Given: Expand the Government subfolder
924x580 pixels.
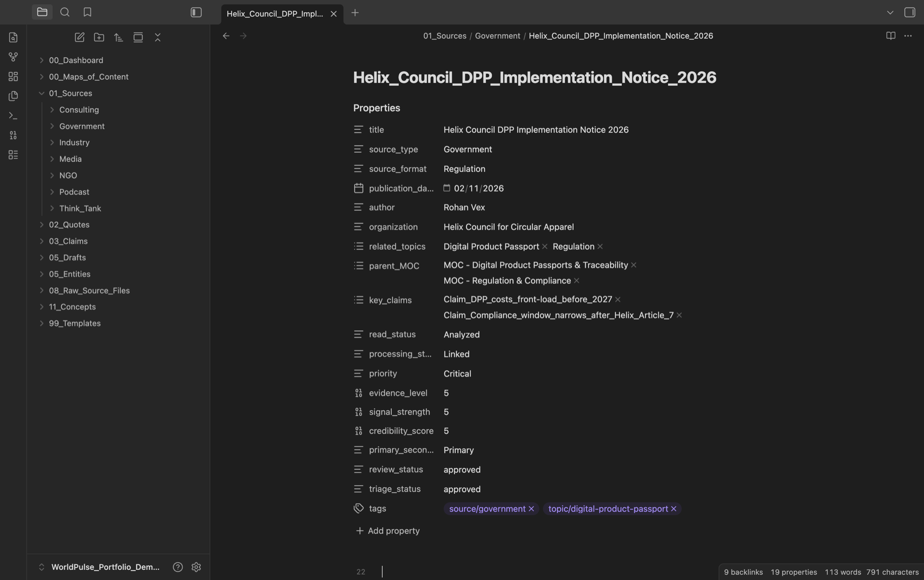Looking at the screenshot, I should (52, 126).
